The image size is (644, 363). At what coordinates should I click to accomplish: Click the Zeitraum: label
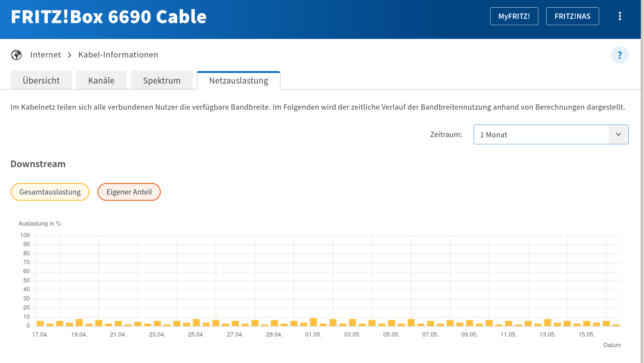[446, 134]
